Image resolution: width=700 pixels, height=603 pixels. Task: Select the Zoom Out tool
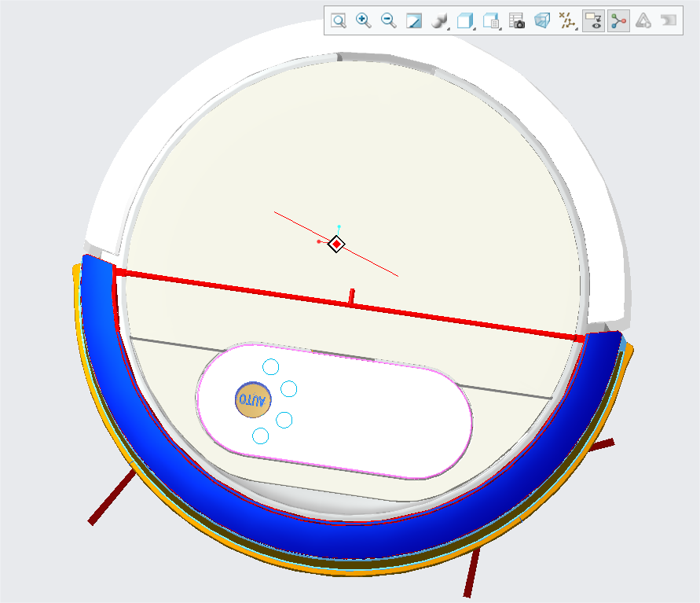[388, 20]
